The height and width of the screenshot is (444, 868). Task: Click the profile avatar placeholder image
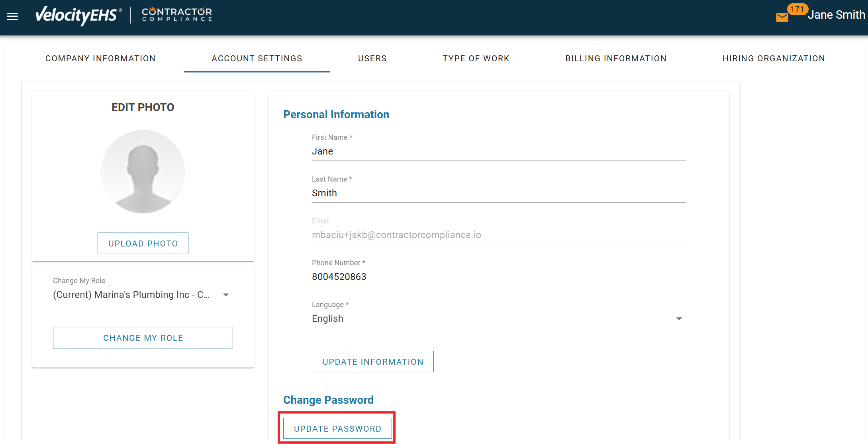pyautogui.click(x=143, y=172)
